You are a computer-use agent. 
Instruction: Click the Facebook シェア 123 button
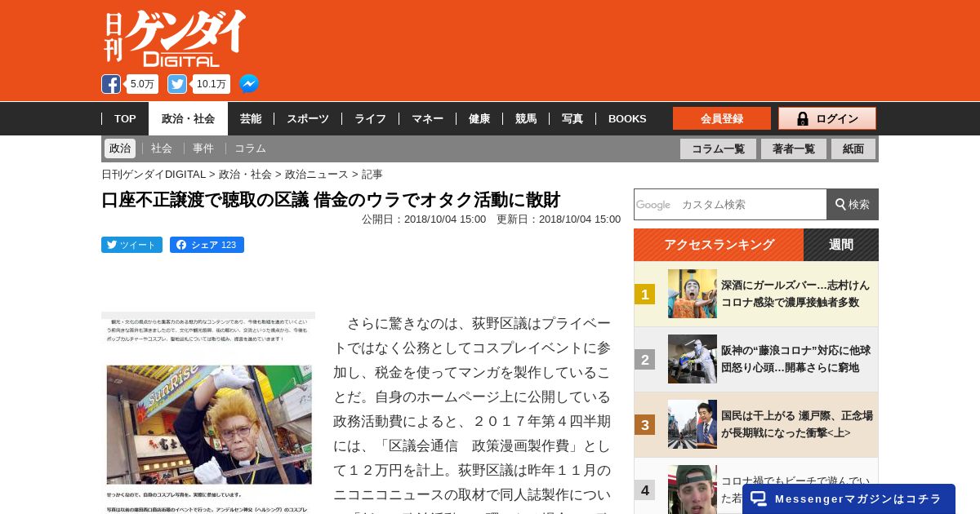coord(207,245)
